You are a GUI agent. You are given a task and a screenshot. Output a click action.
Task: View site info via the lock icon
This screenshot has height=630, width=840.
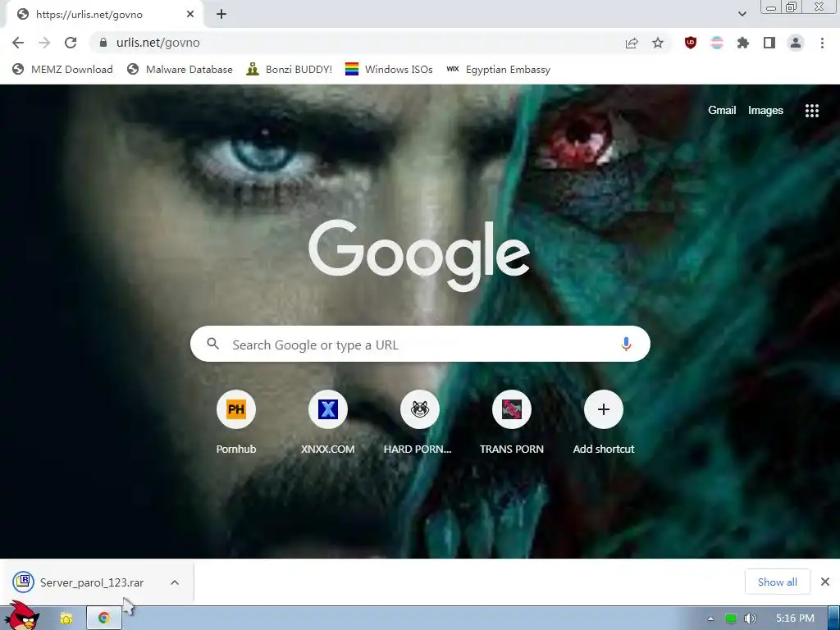103,43
